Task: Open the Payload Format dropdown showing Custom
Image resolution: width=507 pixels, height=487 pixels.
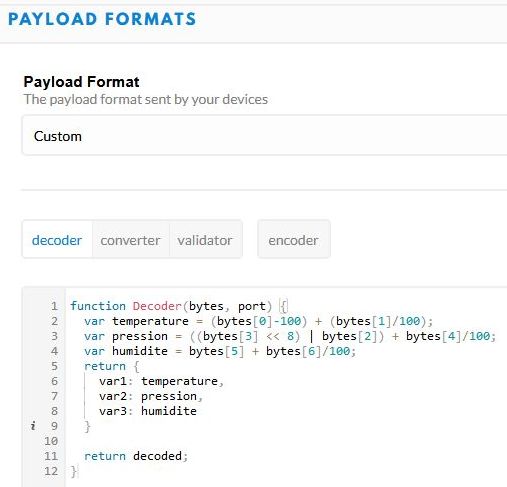Action: [264, 136]
